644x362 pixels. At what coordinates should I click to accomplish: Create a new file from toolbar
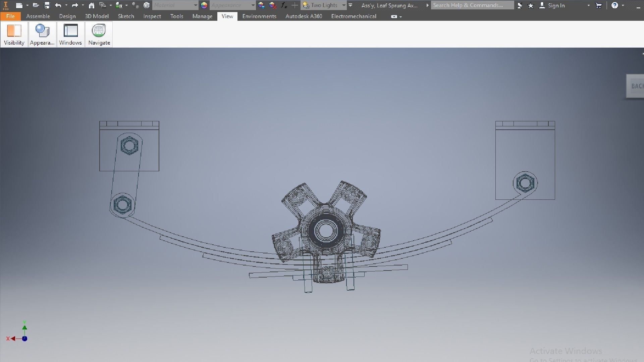click(x=19, y=5)
